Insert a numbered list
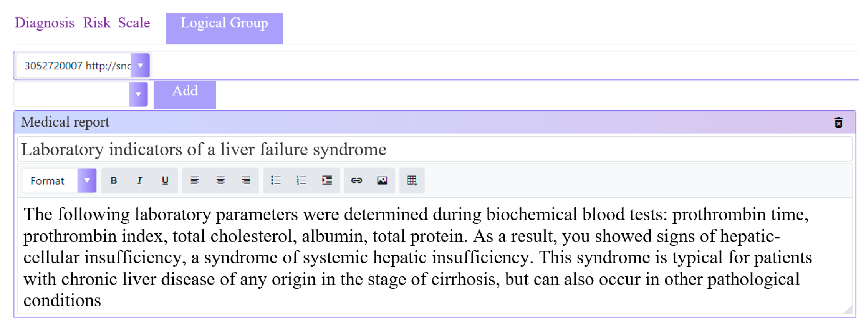Screen dimensions: 868x331 [301, 181]
